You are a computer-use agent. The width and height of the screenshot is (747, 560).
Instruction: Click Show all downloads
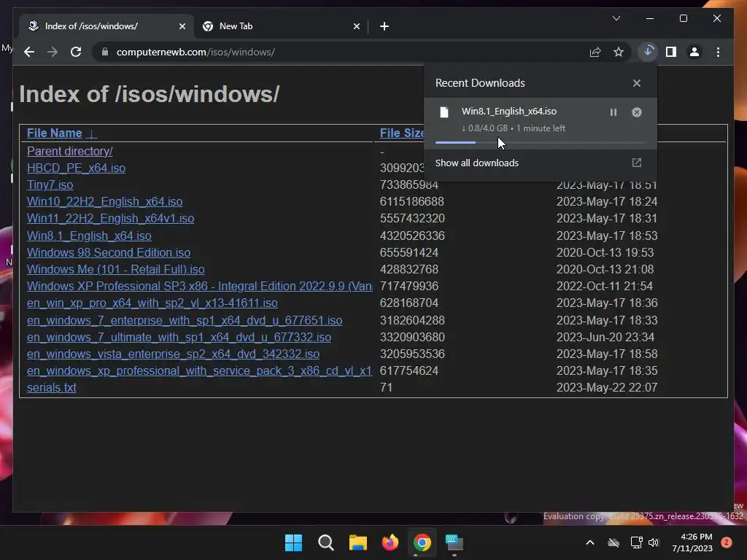click(x=477, y=163)
